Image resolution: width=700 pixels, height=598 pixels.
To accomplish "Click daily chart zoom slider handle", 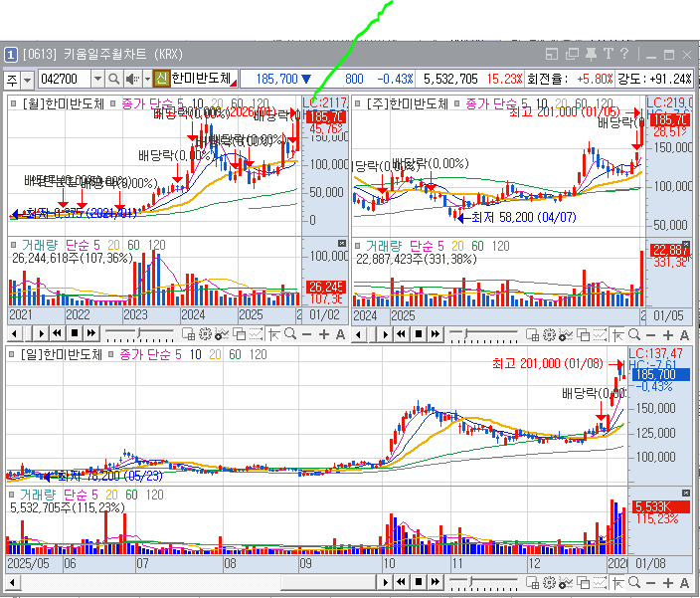I will click(x=472, y=581).
